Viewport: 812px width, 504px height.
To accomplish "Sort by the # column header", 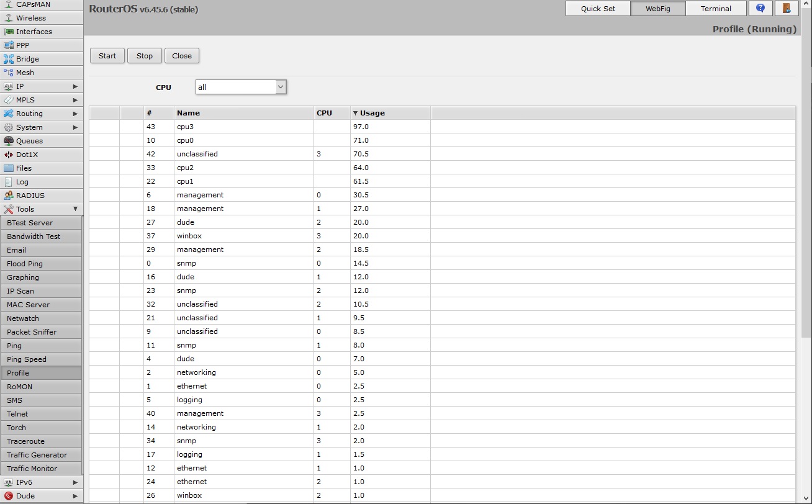I will 159,113.
